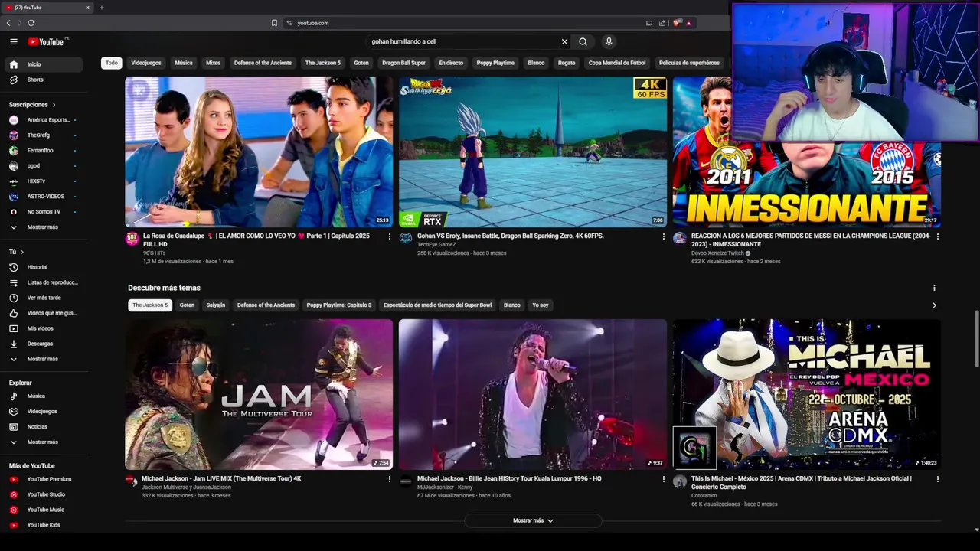Open YouTube Kids
Image resolution: width=980 pixels, height=551 pixels.
(43, 525)
